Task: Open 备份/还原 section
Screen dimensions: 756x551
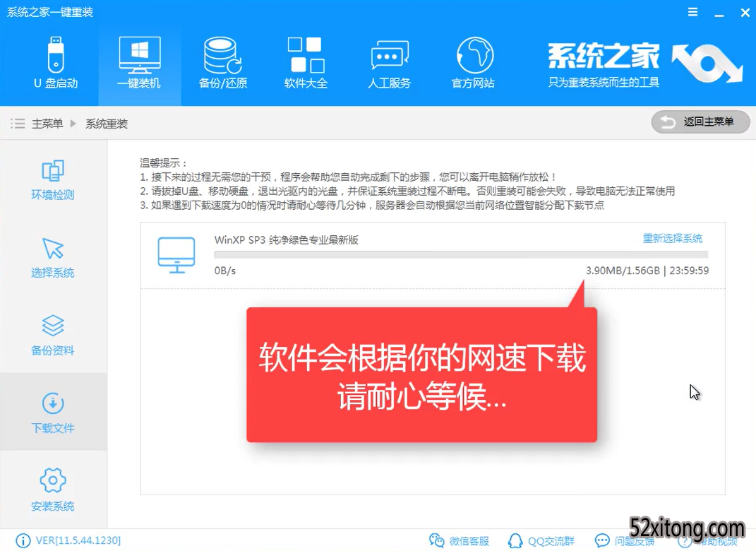Action: coord(223,63)
